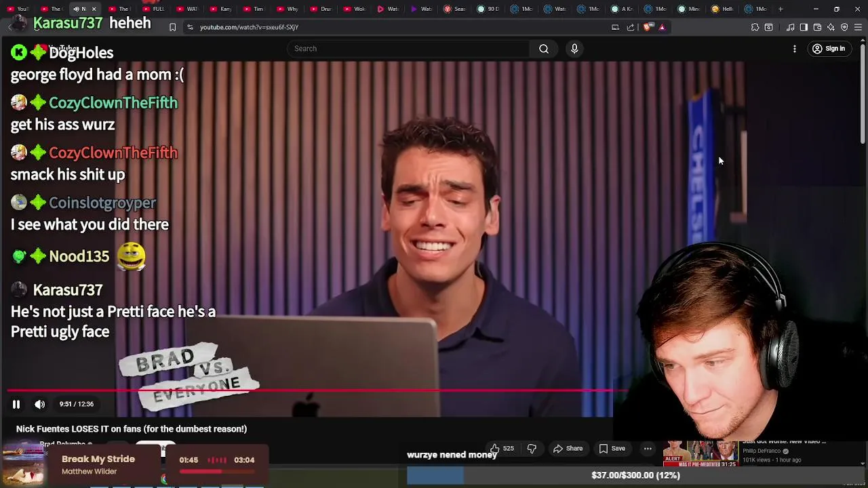868x488 pixels.
Task: Focus the YouTube Search field
Action: coord(408,49)
